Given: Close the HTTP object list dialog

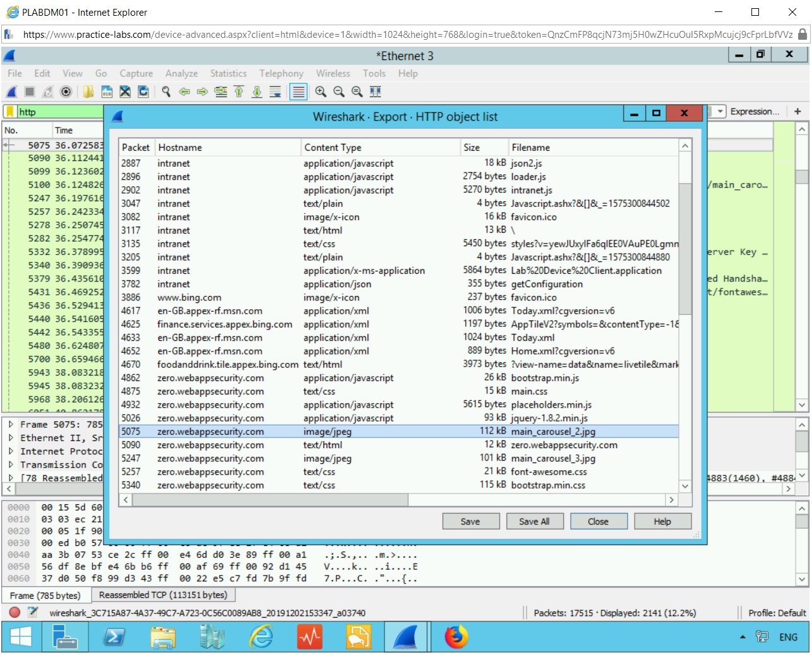Looking at the screenshot, I should click(x=599, y=521).
